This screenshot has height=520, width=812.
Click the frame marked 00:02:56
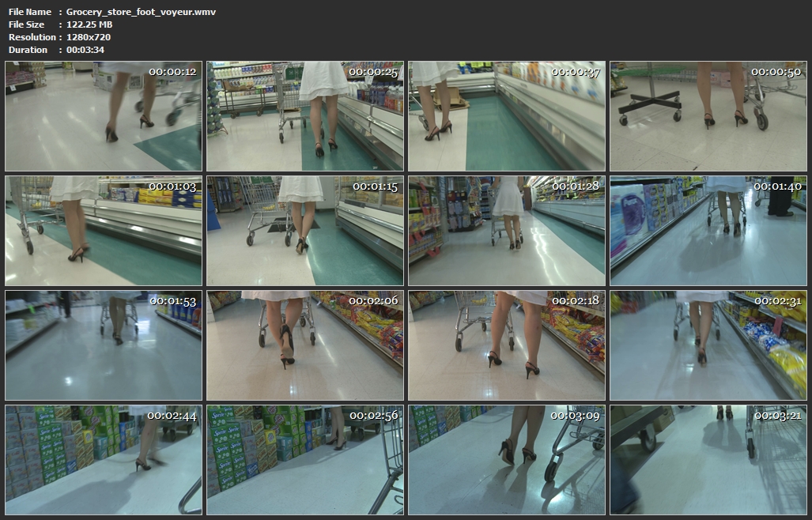coord(305,460)
